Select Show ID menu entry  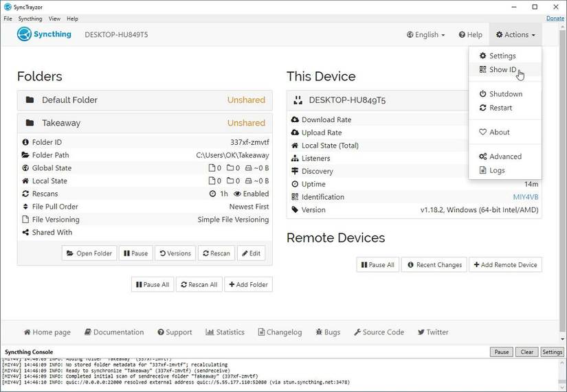click(x=505, y=69)
